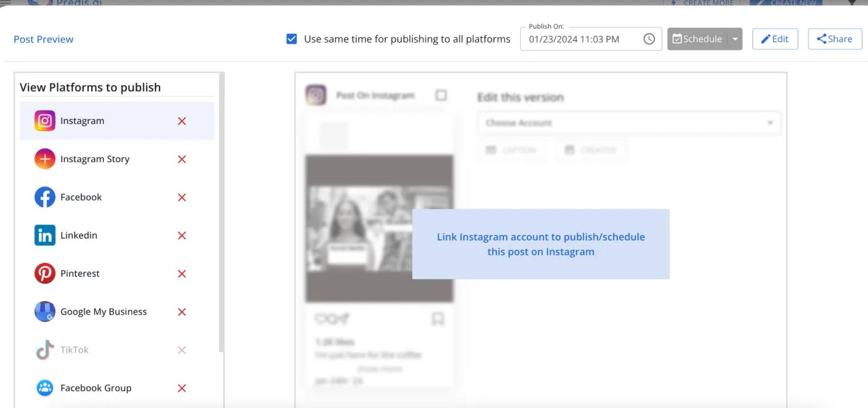Switch to the CREATIVE tab
868x408 pixels.
coord(591,150)
